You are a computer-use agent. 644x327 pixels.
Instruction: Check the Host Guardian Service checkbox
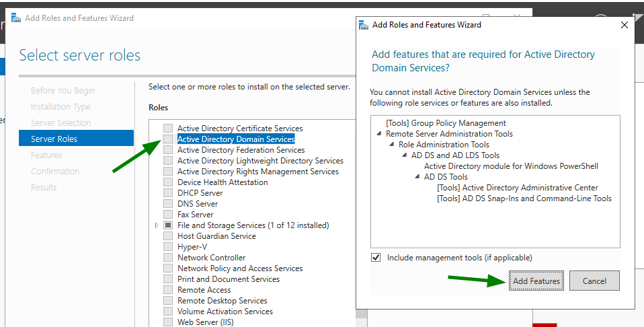[x=168, y=236]
